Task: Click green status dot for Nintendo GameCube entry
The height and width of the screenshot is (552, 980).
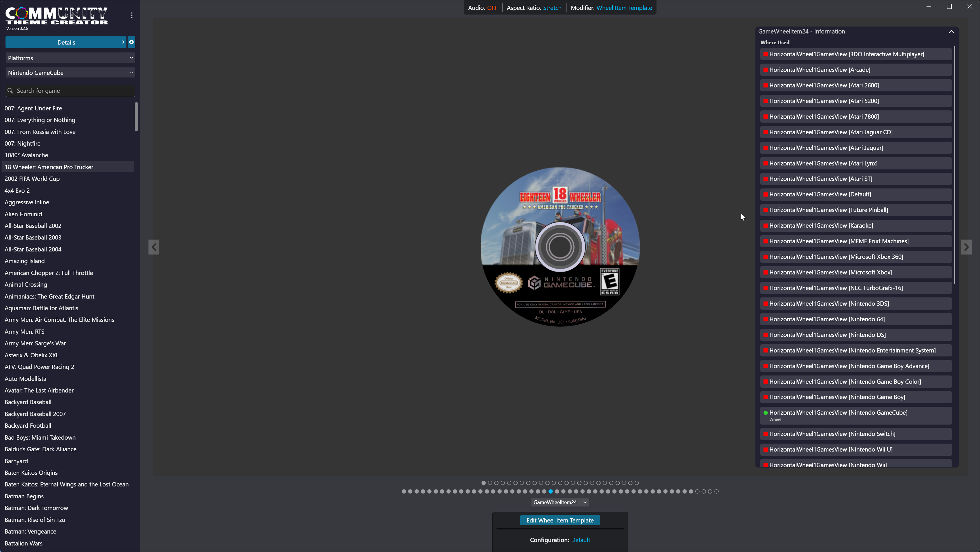Action: click(765, 413)
